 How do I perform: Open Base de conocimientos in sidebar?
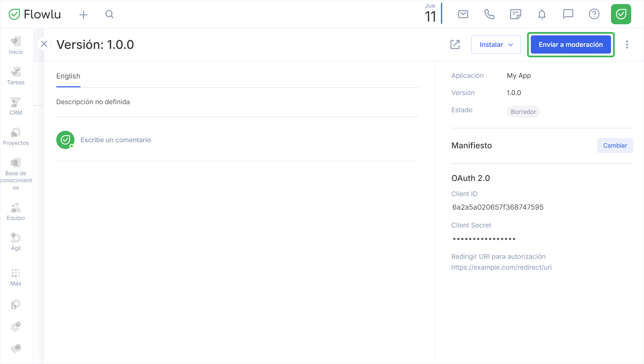[x=16, y=174]
